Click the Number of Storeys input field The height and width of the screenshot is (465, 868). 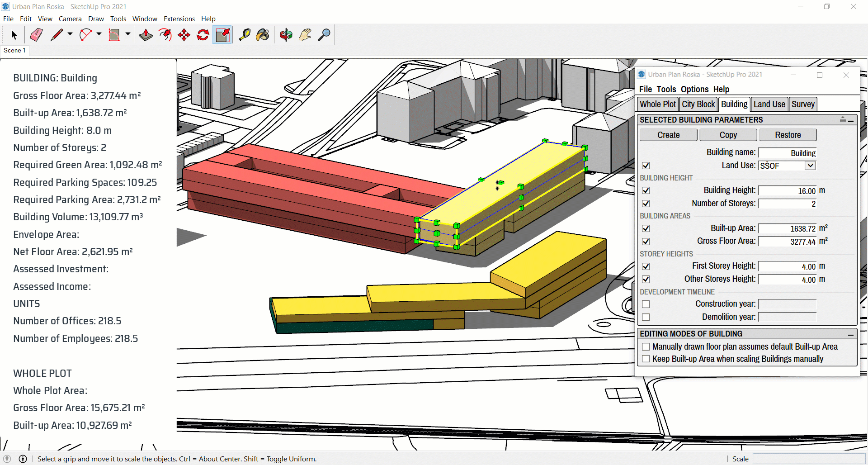click(787, 204)
